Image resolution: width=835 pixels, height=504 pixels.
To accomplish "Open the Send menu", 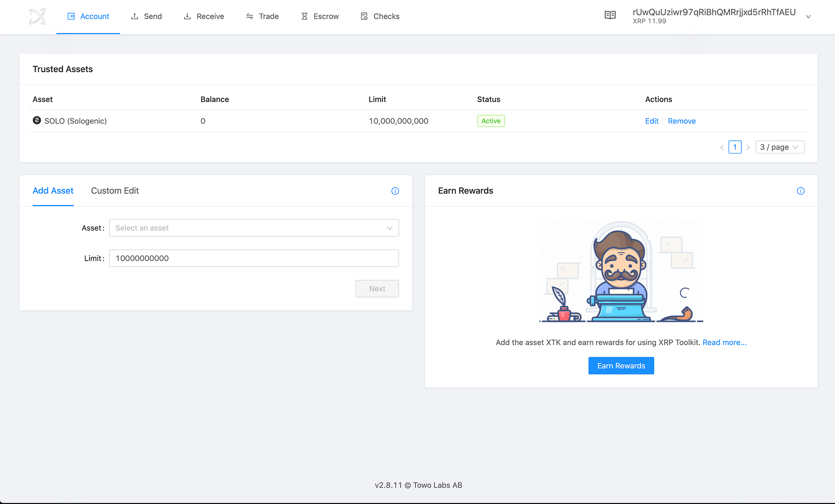I will pos(146,16).
